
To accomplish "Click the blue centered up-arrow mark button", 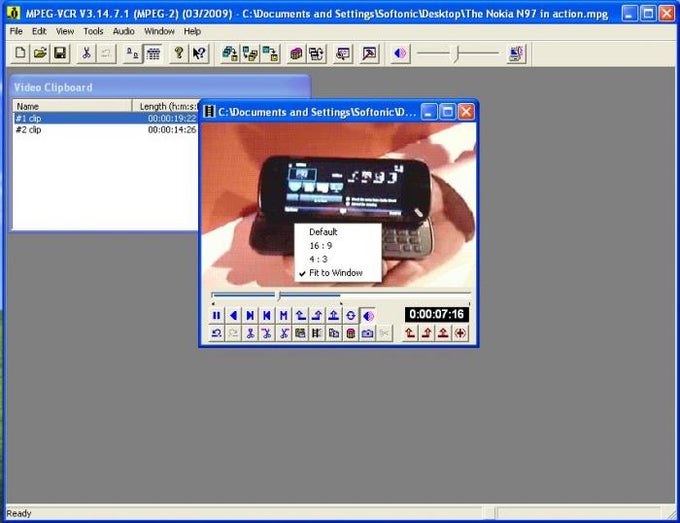I will pos(333,316).
